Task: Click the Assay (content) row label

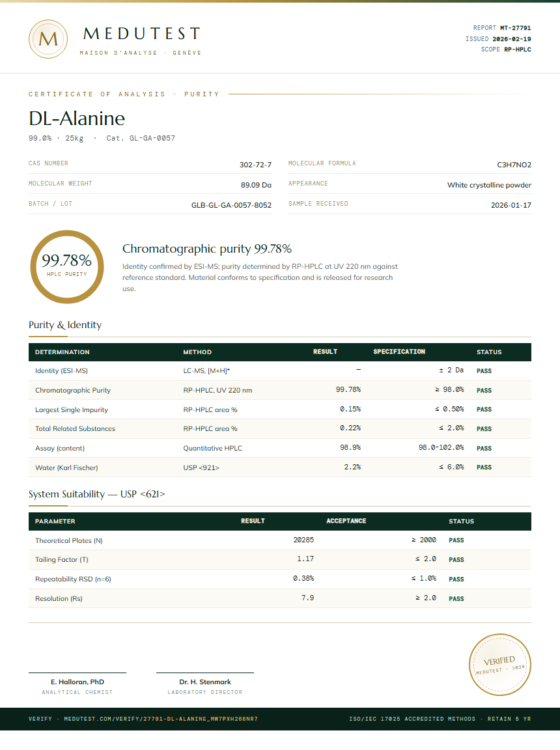Action: point(60,448)
